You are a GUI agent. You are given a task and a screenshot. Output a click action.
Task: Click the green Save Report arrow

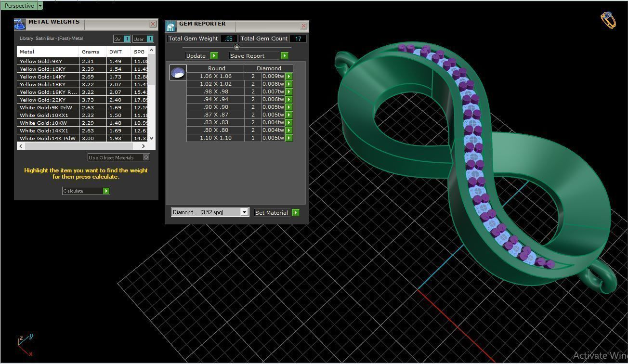[x=284, y=56]
